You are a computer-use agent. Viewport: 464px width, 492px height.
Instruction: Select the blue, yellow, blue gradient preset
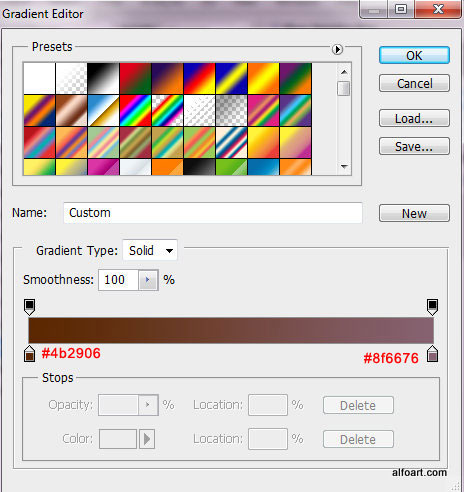231,78
